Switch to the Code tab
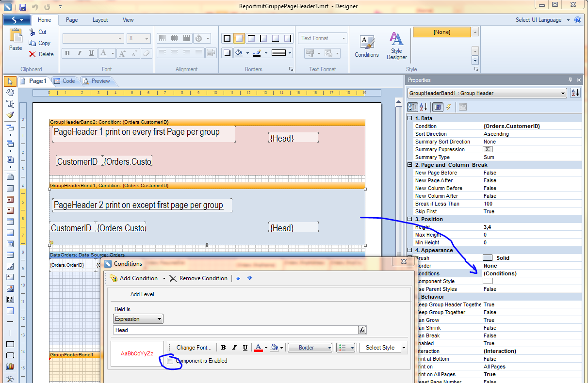This screenshot has height=383, width=588. pos(65,81)
